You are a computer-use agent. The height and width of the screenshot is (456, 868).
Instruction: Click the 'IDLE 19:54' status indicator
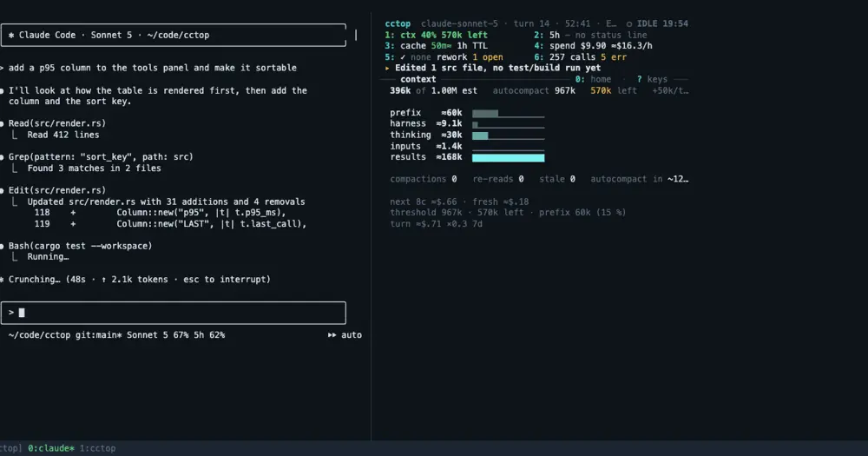pyautogui.click(x=657, y=23)
